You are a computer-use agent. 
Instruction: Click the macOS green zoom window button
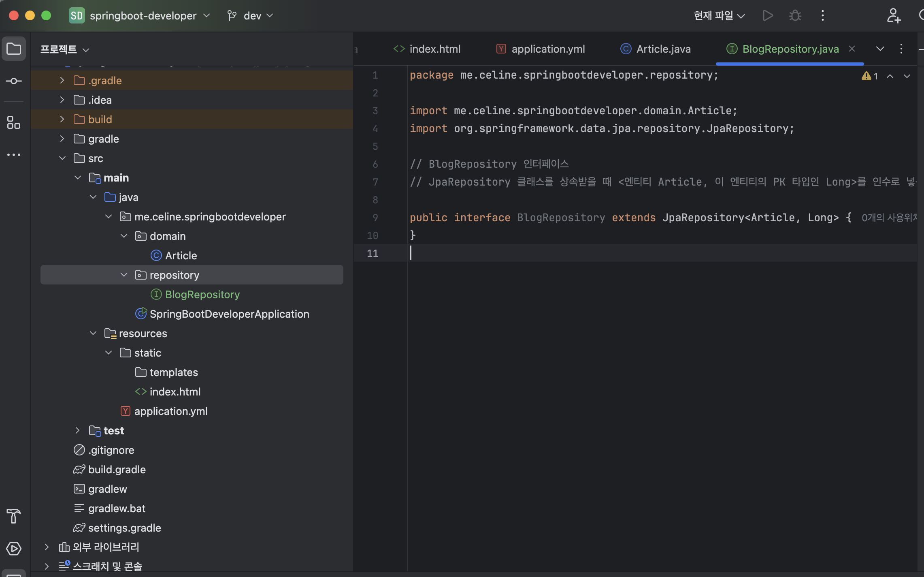pos(46,15)
